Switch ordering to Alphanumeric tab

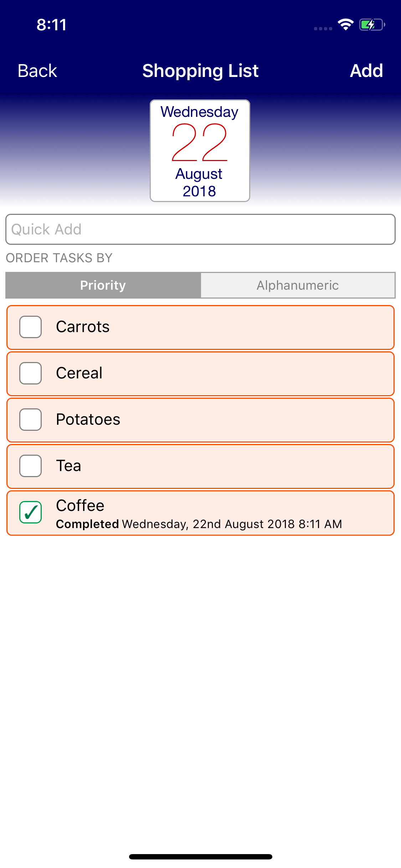(x=298, y=285)
